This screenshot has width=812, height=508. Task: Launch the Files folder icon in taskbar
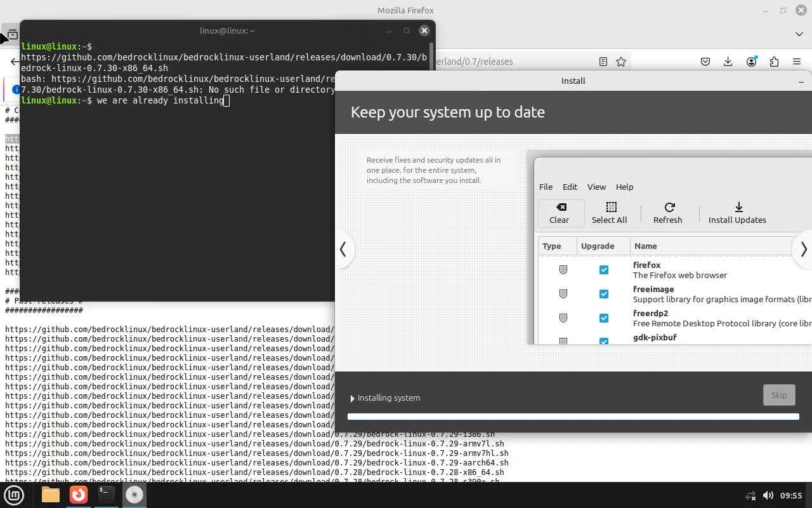point(51,495)
